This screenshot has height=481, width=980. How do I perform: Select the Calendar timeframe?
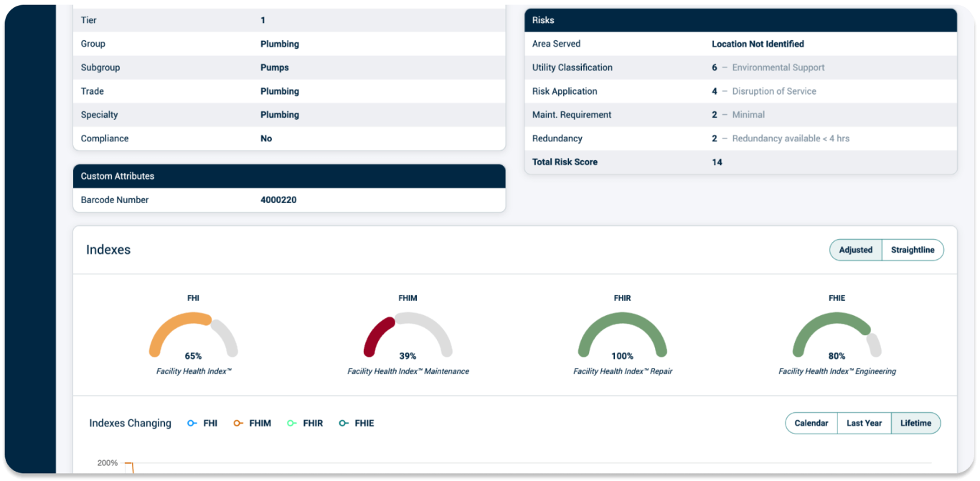click(x=811, y=423)
